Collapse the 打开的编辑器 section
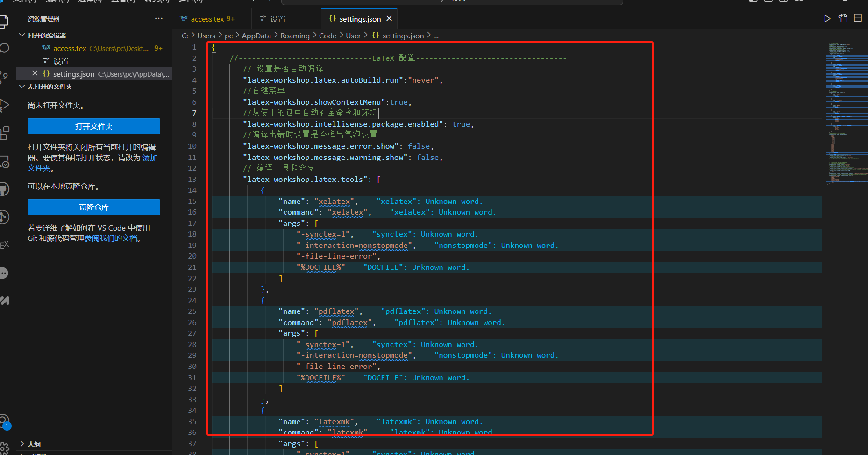This screenshot has width=868, height=455. point(94,36)
